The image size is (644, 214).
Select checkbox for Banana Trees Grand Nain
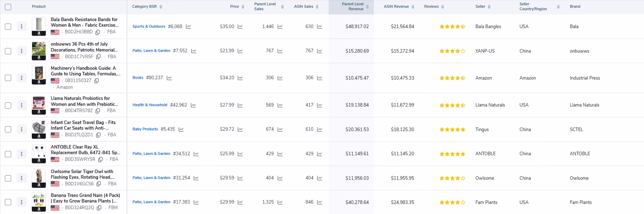tap(8, 202)
